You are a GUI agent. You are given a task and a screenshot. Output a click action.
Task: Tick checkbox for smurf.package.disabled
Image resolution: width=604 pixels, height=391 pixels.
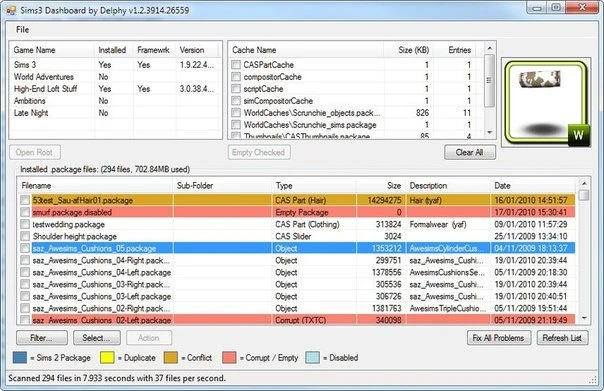[x=25, y=212]
